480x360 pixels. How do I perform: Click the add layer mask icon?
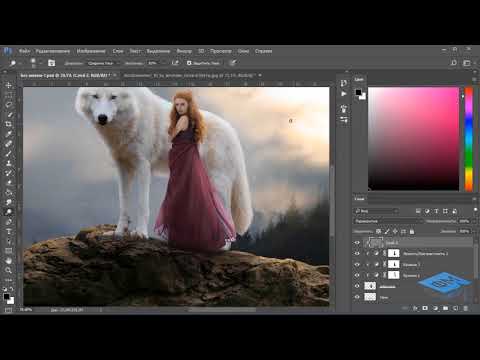425,308
